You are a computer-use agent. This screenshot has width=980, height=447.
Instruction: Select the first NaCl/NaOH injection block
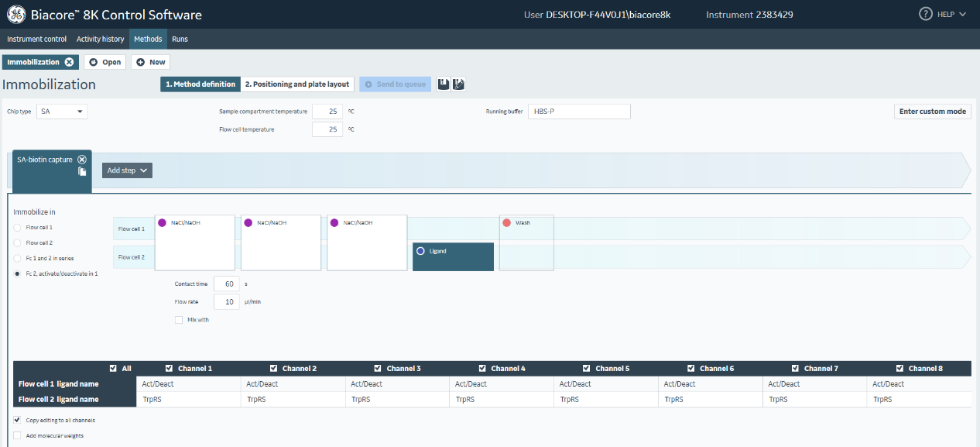[x=195, y=242]
